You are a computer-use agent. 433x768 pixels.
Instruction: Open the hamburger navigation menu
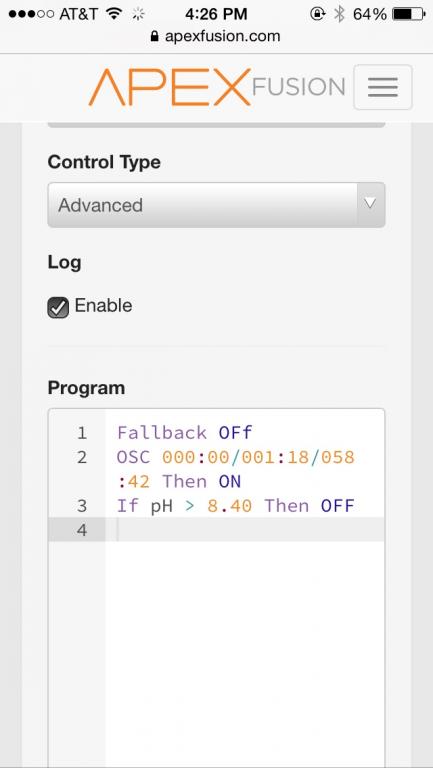[x=383, y=87]
